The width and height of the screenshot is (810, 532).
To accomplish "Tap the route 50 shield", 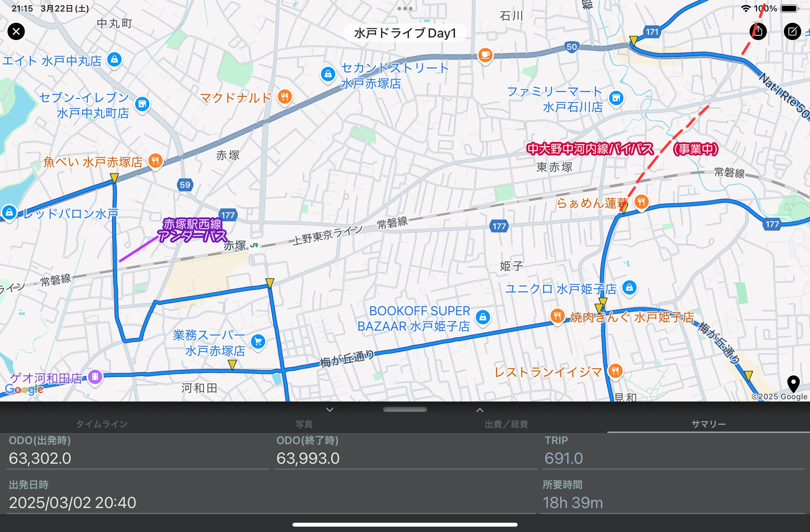I will point(572,47).
